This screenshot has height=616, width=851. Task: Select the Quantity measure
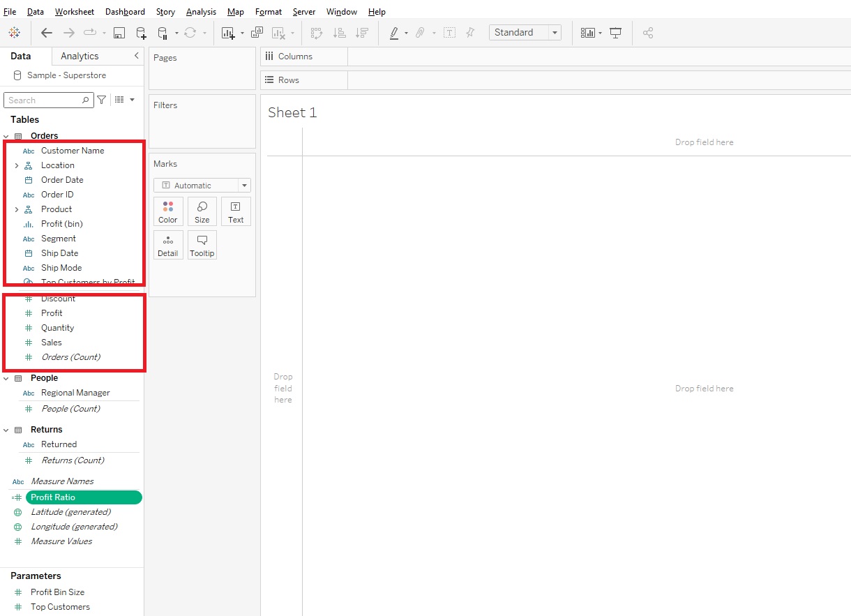click(x=57, y=328)
